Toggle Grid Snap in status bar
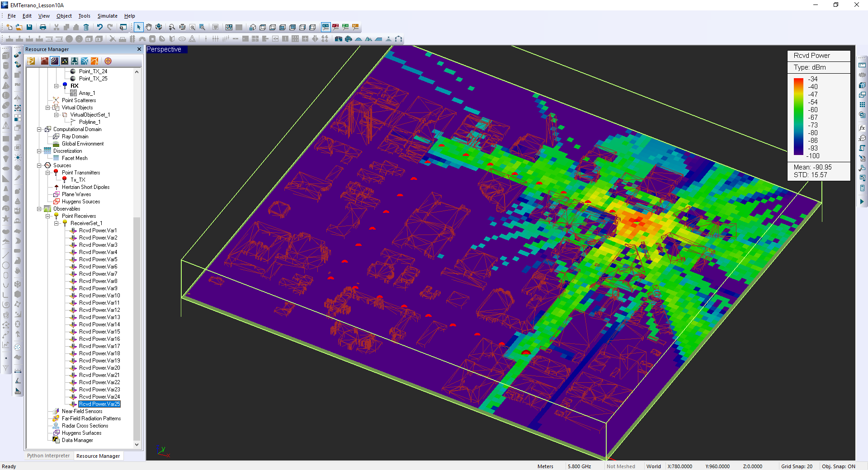This screenshot has height=470, width=868. tap(797, 466)
